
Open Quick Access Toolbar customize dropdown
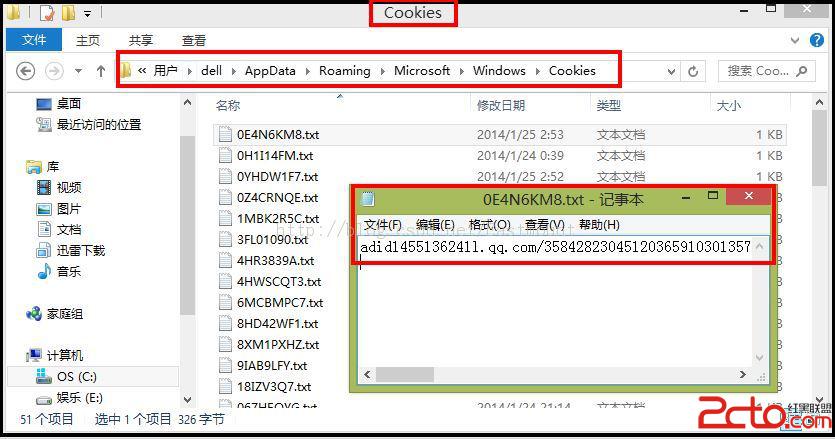point(87,13)
